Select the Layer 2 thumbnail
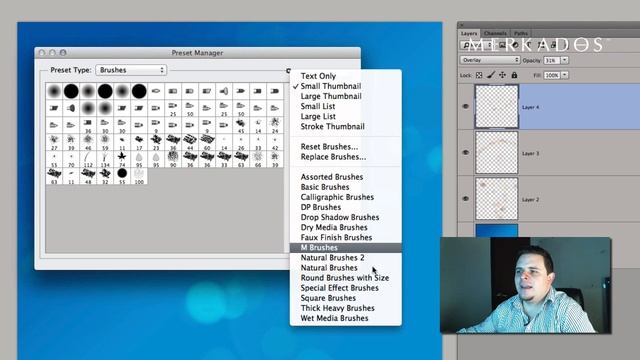 click(496, 199)
